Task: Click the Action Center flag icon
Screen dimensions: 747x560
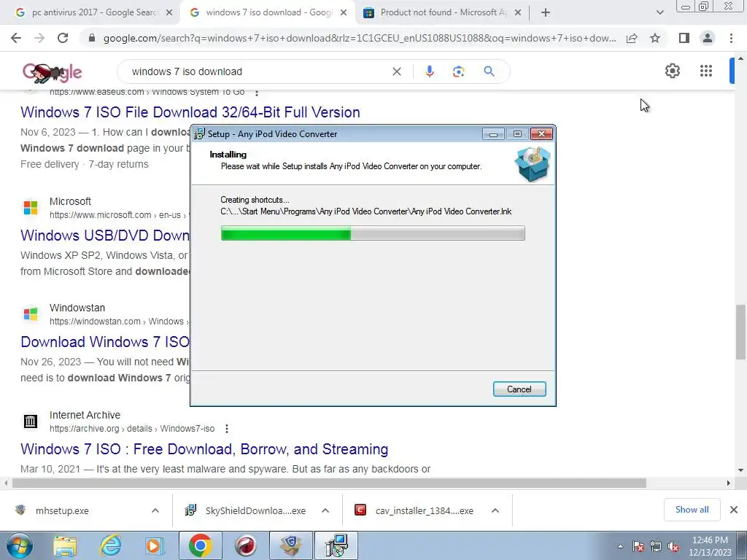Action: (x=638, y=547)
